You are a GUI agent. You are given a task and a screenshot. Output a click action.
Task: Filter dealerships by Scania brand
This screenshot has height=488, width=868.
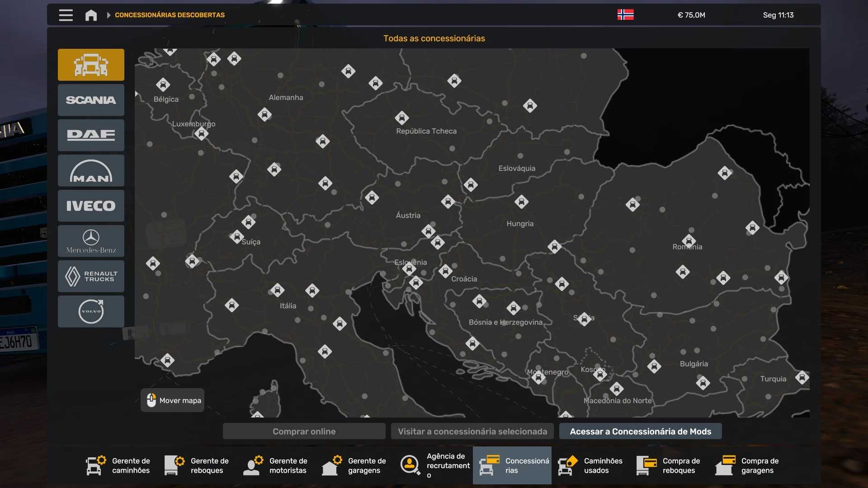click(x=91, y=100)
